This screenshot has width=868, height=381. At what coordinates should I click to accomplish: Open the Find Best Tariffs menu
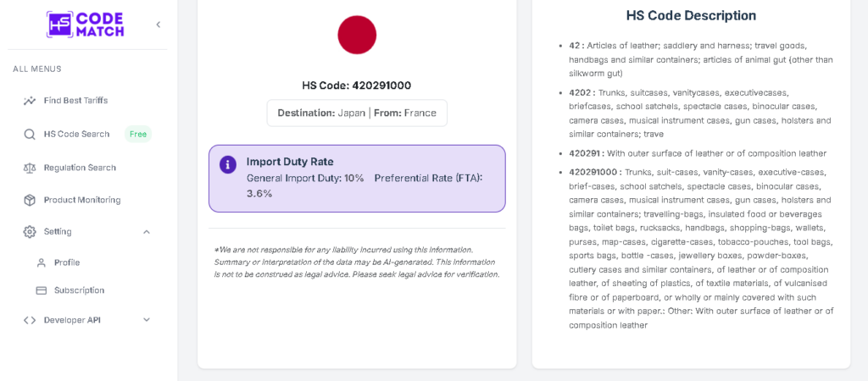75,101
